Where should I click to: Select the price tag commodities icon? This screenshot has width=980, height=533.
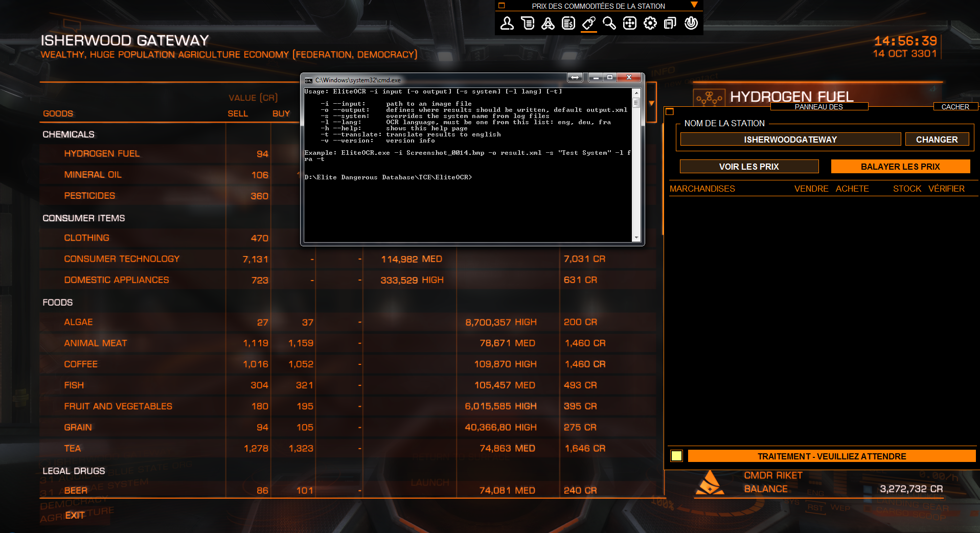(589, 23)
